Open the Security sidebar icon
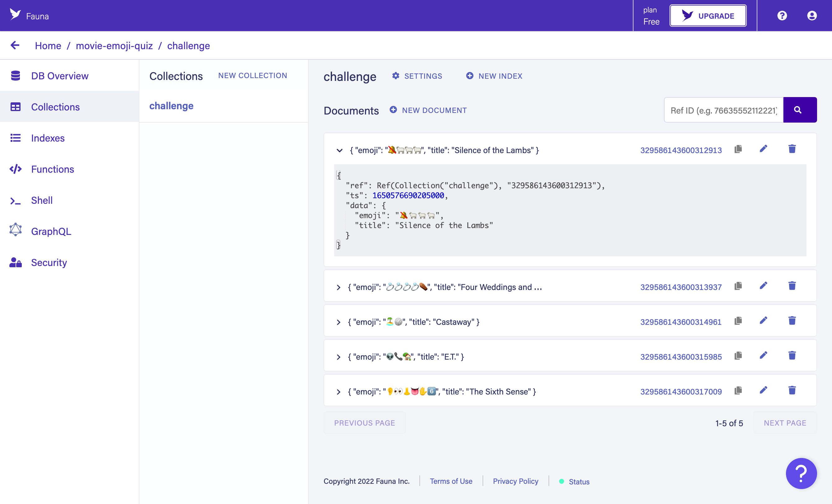The width and height of the screenshot is (832, 504). coord(15,263)
